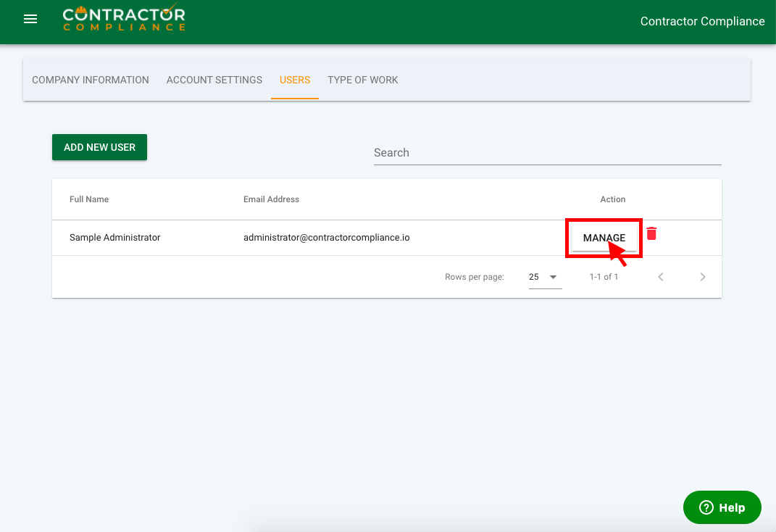This screenshot has height=532, width=776.
Task: Focus the Search input field
Action: pos(547,153)
